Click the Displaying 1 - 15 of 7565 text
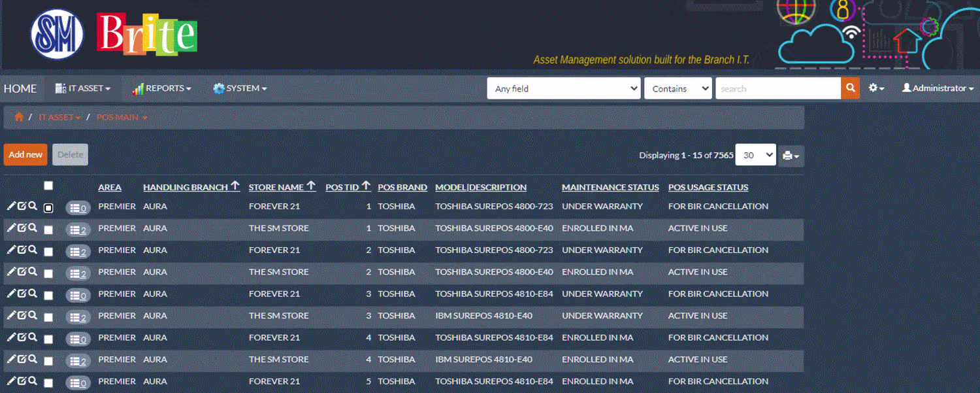Screen dimensions: 980x393 click(686, 155)
